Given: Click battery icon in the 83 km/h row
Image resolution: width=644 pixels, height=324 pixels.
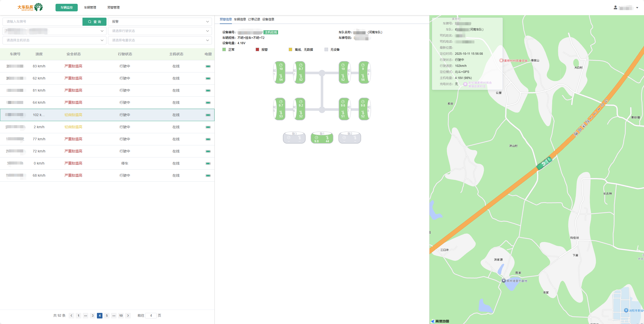Looking at the screenshot, I should pos(208,66).
